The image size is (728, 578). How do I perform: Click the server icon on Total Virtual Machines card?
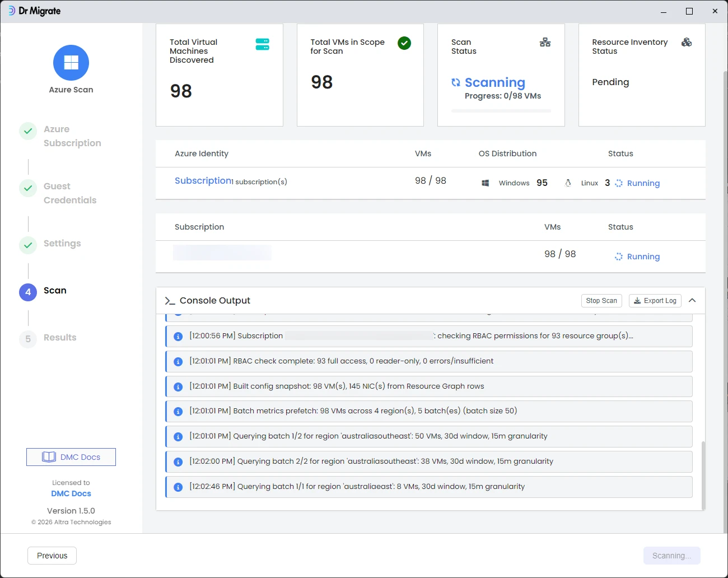[262, 44]
